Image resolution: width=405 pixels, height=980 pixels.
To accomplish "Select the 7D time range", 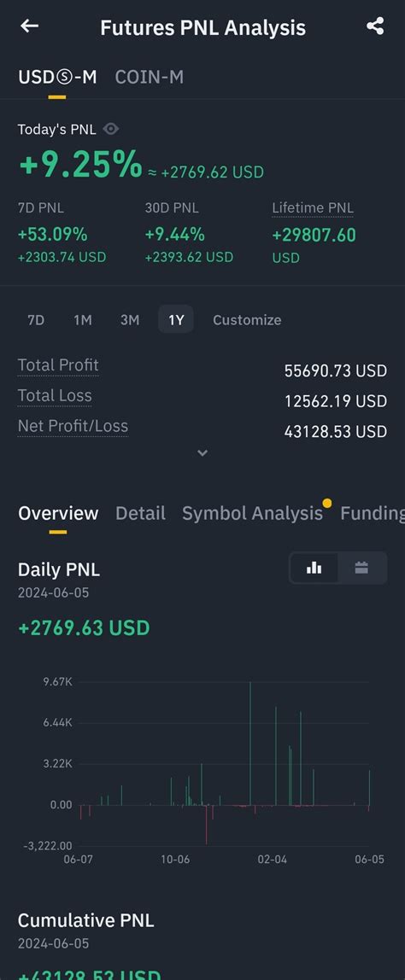I will coord(36,320).
